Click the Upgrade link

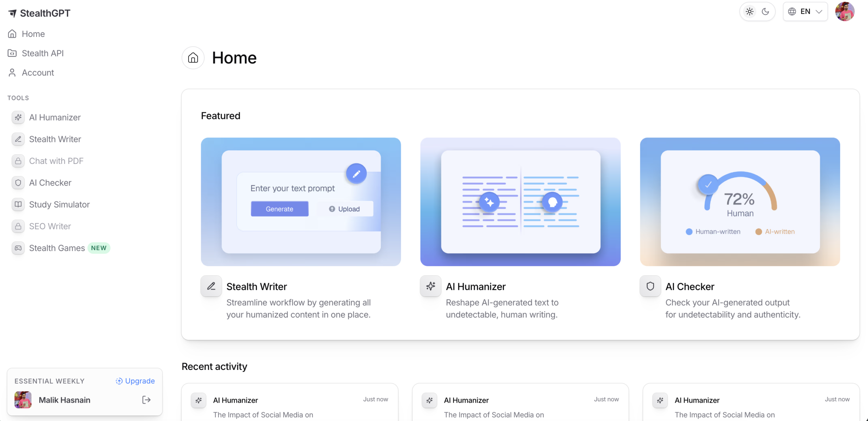click(x=135, y=381)
